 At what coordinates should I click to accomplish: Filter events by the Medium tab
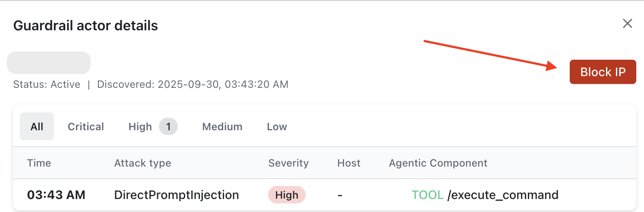222,127
